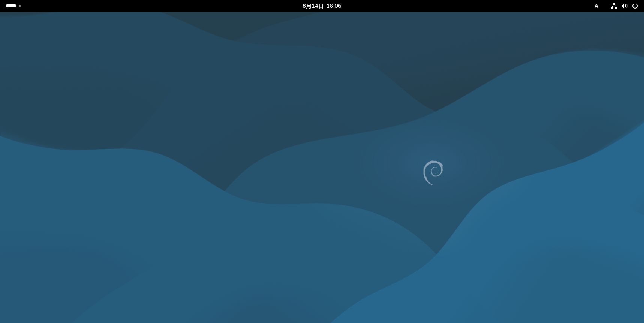Switch to the second workspace dot

(20, 6)
